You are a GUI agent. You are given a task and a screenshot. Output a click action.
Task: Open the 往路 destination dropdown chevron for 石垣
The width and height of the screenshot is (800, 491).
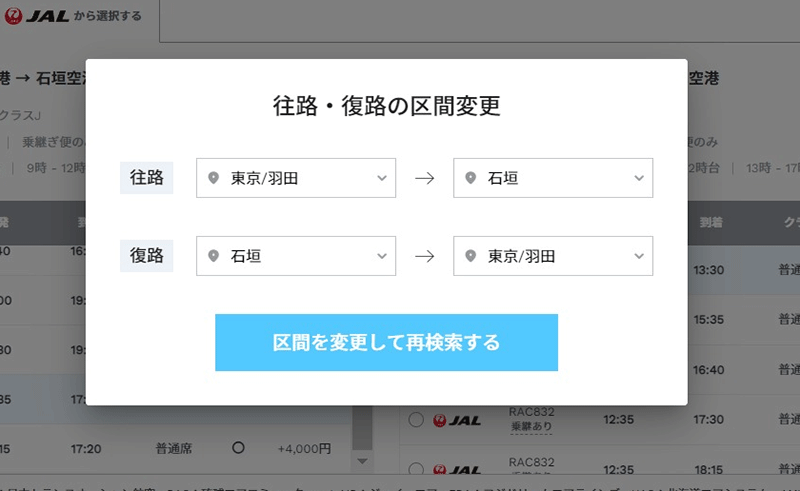point(638,179)
